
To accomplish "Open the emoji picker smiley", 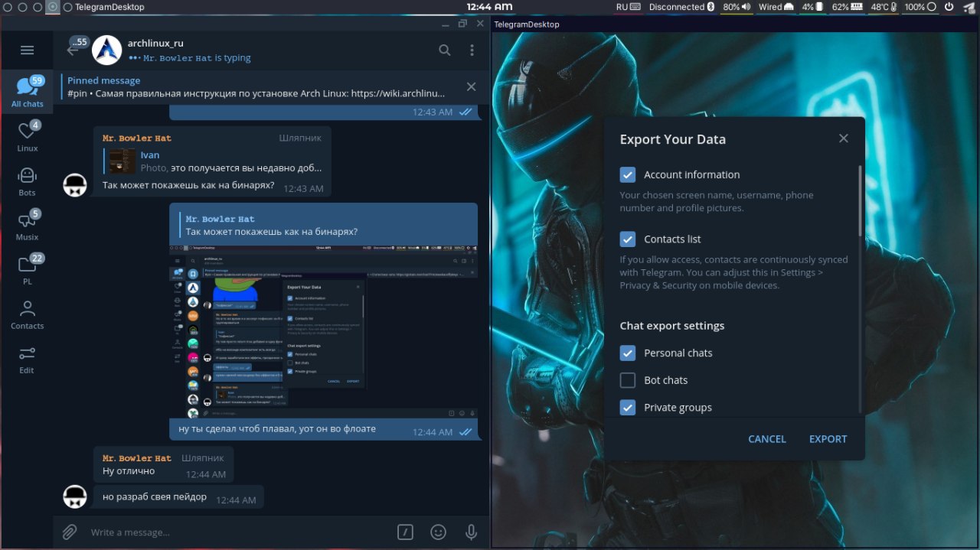I will tap(438, 532).
